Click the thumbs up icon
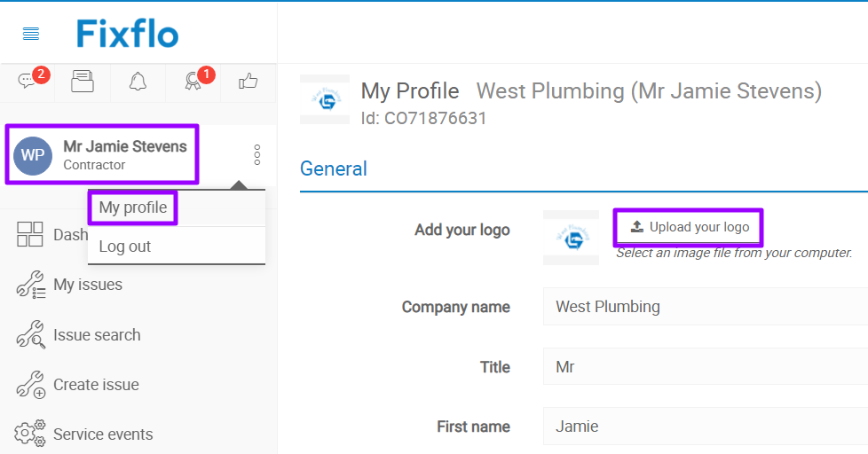Screen dimensions: 868x454 (248, 82)
